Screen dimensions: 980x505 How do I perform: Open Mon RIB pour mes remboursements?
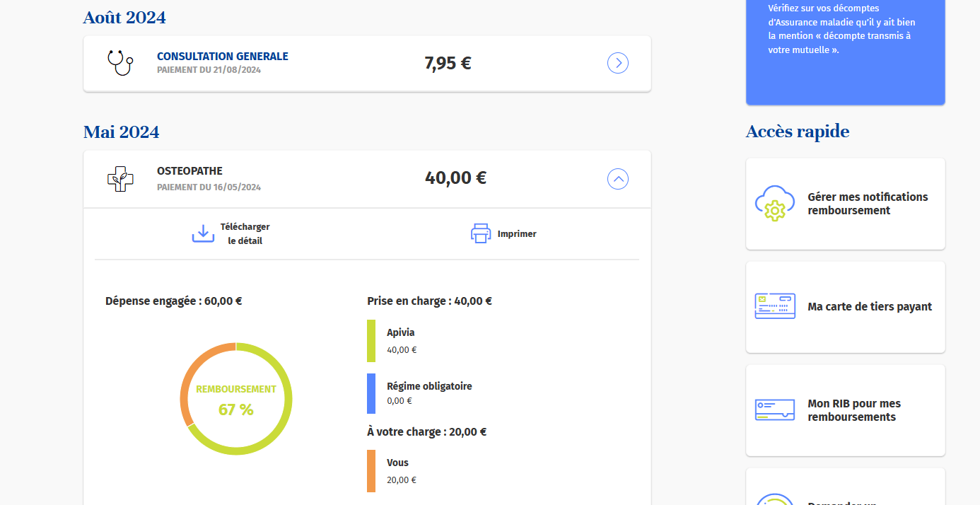pos(845,410)
